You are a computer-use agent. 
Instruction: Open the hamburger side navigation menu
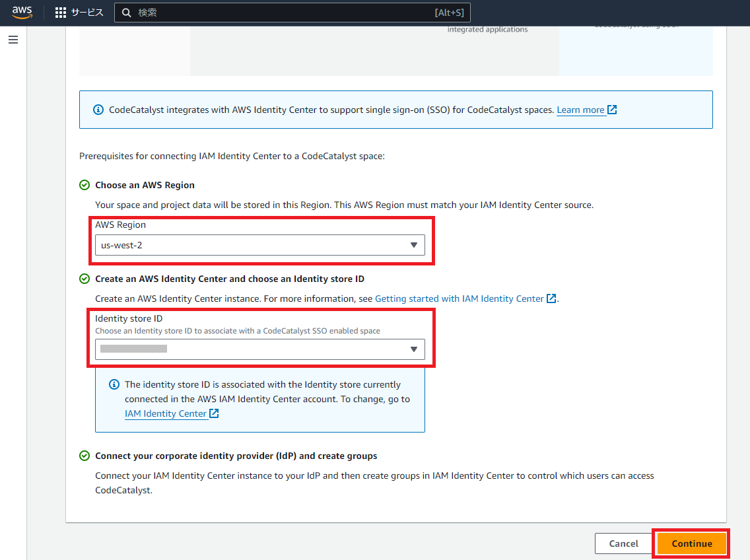(x=13, y=40)
